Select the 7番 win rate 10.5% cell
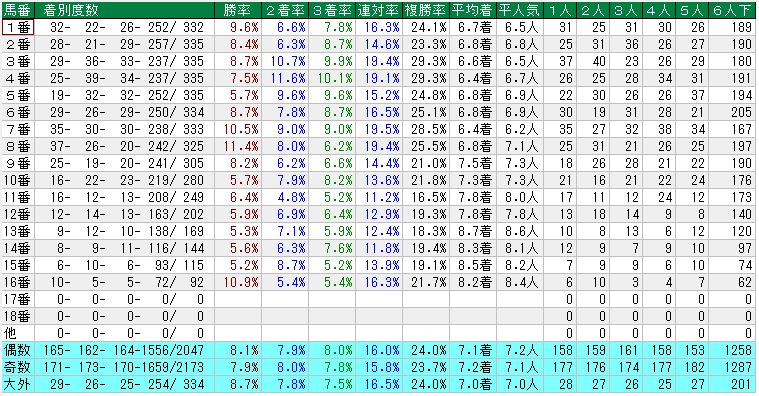The height and width of the screenshot is (396, 759). click(238, 129)
